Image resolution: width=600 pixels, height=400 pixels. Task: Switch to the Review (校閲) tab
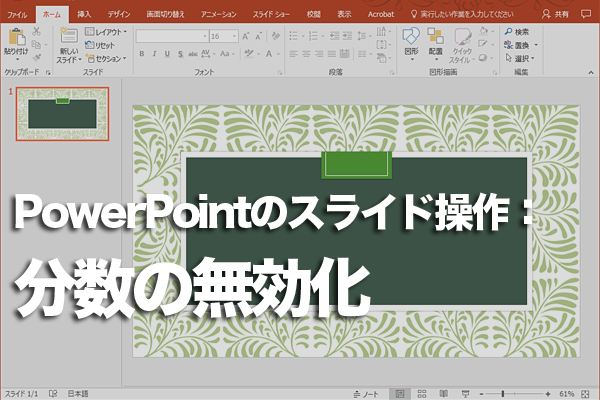pos(313,15)
